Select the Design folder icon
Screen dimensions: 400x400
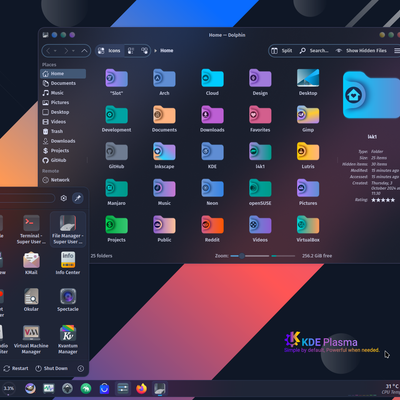coord(260,78)
